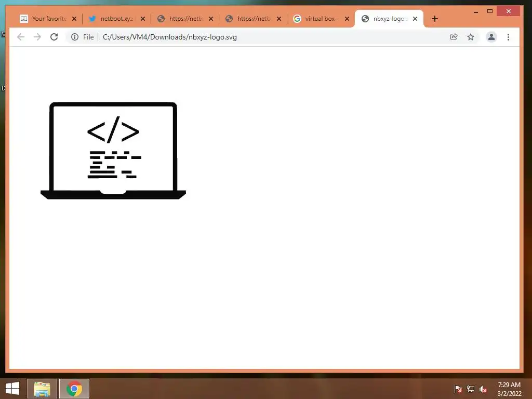Viewport: 532px width, 399px height.
Task: Close the first https://netb tab
Action: [x=211, y=19]
